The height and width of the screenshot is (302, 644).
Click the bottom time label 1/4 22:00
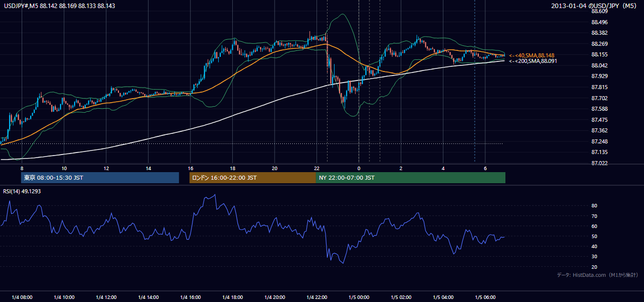pos(316,297)
